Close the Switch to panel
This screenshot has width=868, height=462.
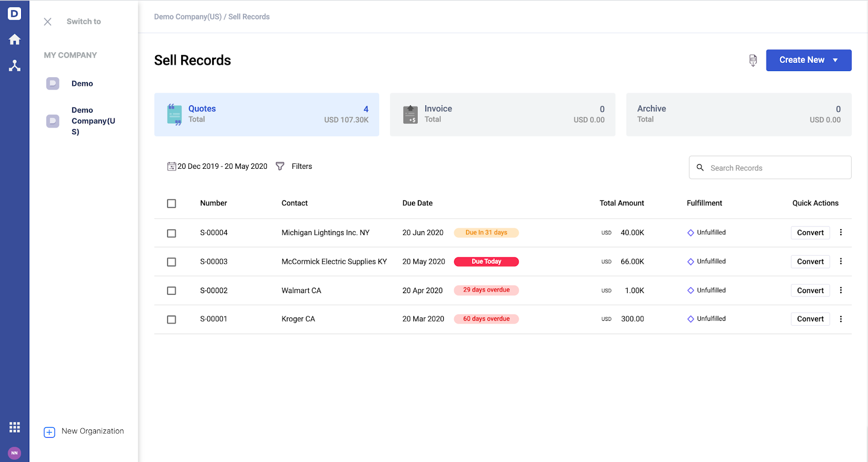tap(48, 22)
